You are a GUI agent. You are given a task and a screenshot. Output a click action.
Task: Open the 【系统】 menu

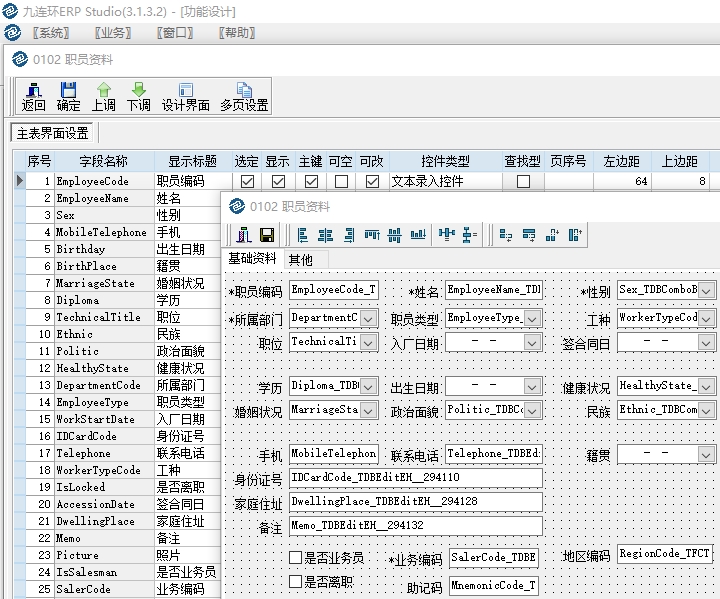(x=51, y=33)
